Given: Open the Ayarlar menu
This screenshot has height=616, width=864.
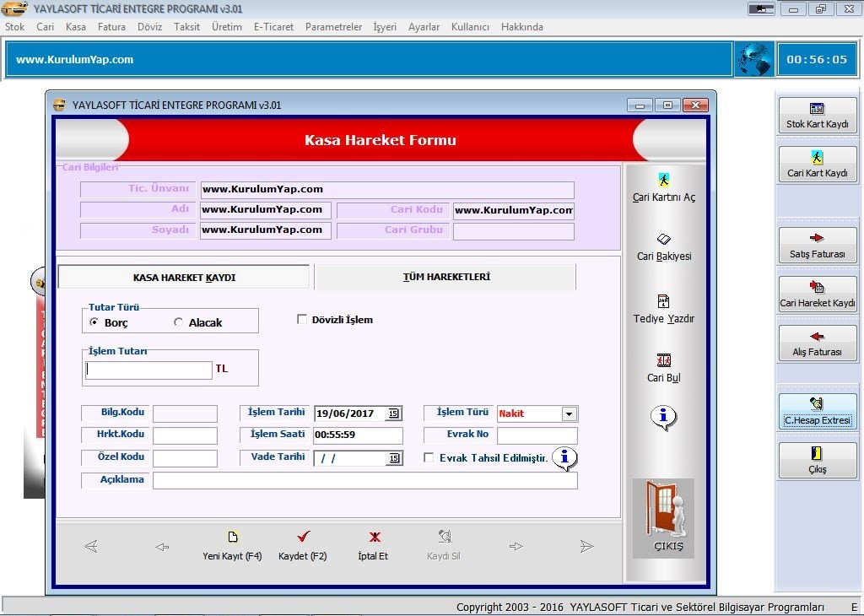Looking at the screenshot, I should point(424,26).
